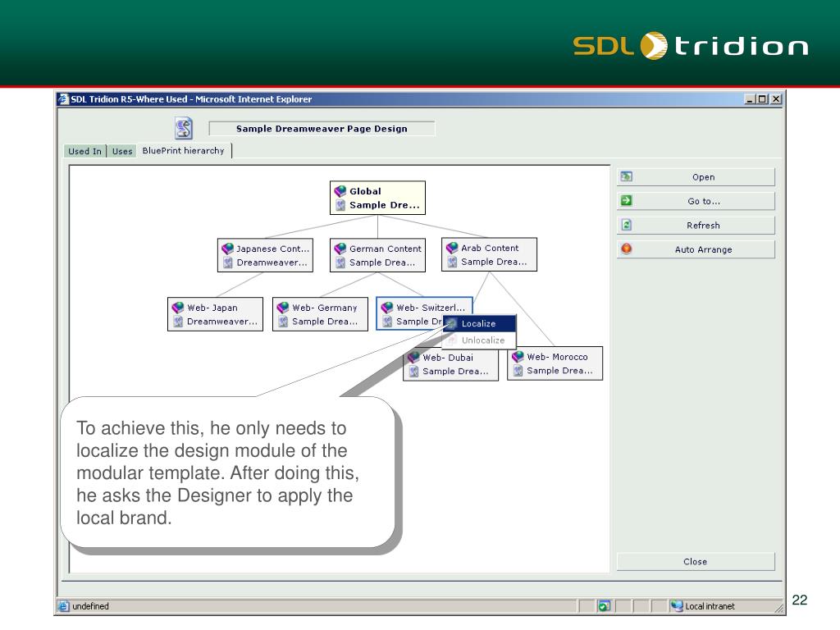Click the Japanese Content publication icon
Viewport: 840px width, 630px height.
tap(228, 249)
